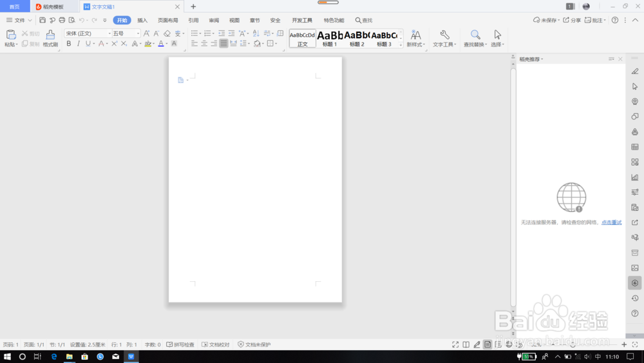Click the help question mark icon in menu bar
The image size is (644, 363).
coord(615,20)
